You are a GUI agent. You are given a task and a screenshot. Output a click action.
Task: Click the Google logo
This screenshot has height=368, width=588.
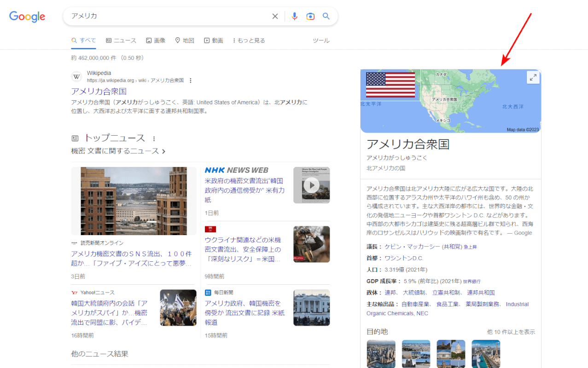point(27,17)
